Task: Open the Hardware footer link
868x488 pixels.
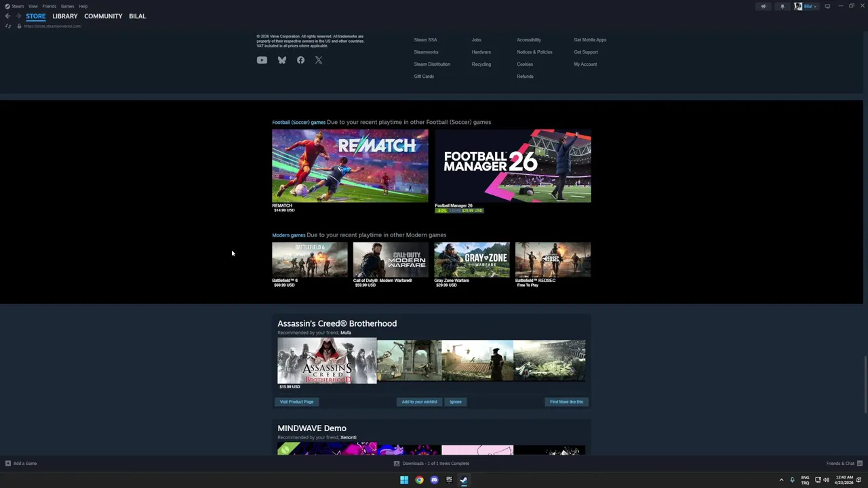Action: [481, 52]
